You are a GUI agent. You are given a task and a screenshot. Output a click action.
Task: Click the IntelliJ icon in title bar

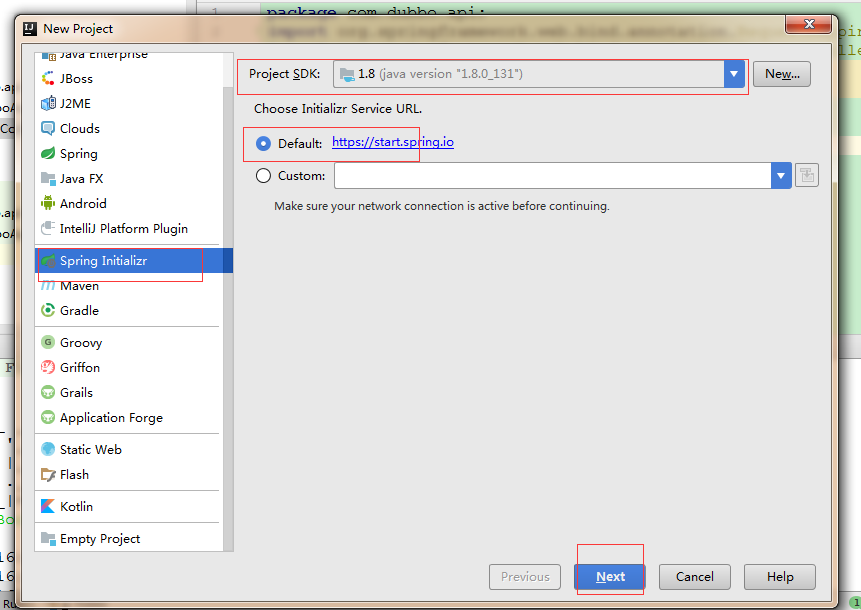pos(30,29)
